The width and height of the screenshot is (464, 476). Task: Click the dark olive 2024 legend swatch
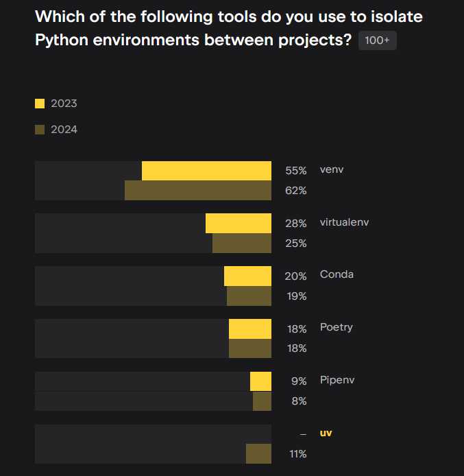pyautogui.click(x=40, y=129)
